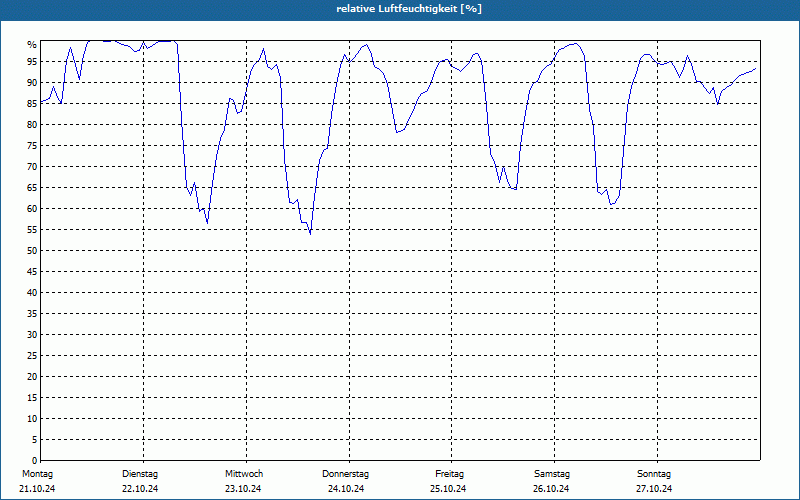Click the date 27.10.24

[x=654, y=489]
